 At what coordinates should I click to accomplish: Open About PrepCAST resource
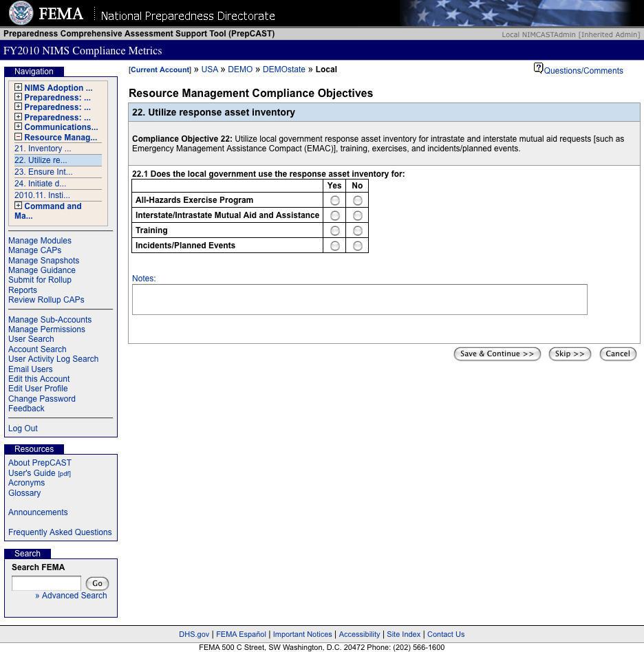point(39,463)
